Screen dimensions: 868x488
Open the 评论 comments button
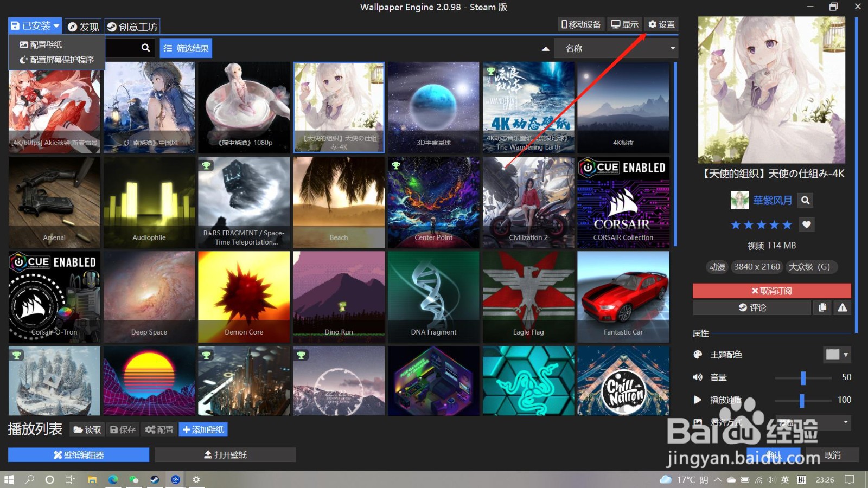tap(752, 307)
